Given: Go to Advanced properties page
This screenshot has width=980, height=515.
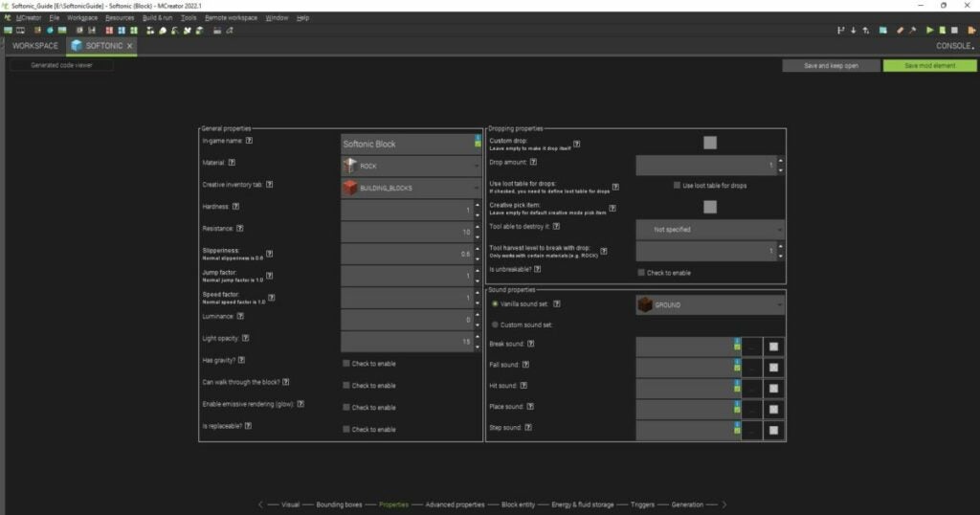Looking at the screenshot, I should [x=455, y=504].
